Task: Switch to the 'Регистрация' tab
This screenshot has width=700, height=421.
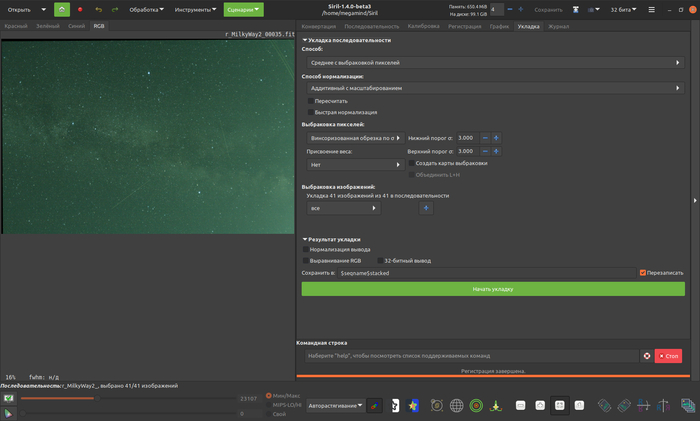Action: pos(464,26)
